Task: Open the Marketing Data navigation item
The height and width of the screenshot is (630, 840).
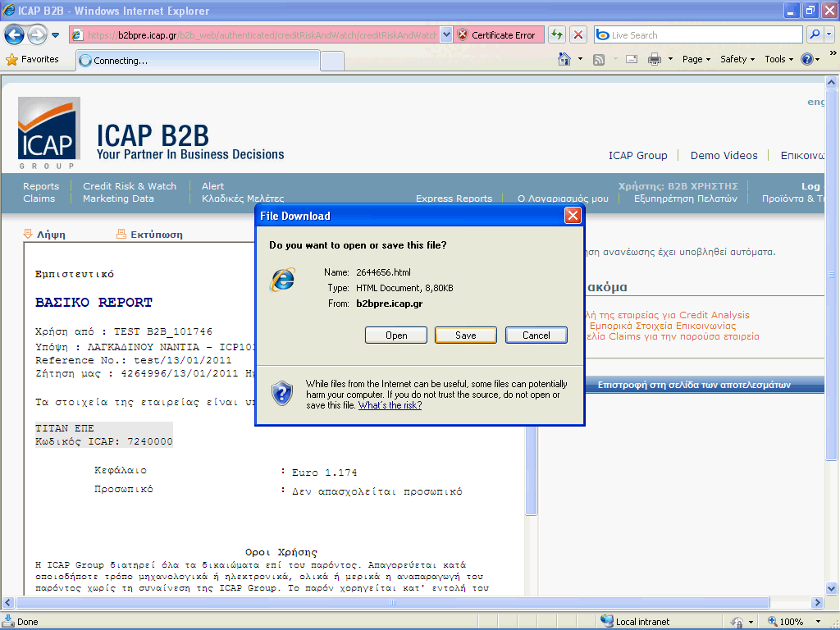Action: [118, 199]
